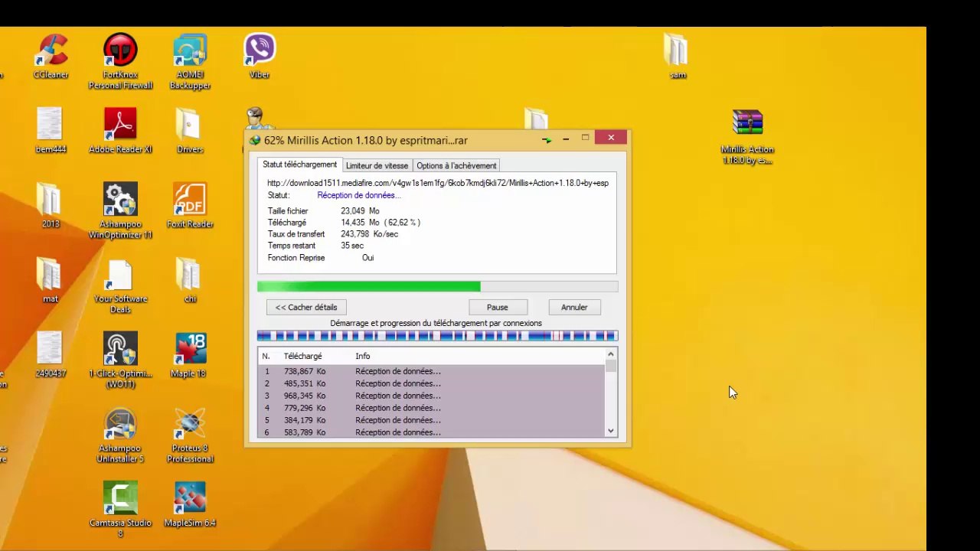Image resolution: width=980 pixels, height=551 pixels.
Task: Select the Drivers folder icon
Action: 190,131
